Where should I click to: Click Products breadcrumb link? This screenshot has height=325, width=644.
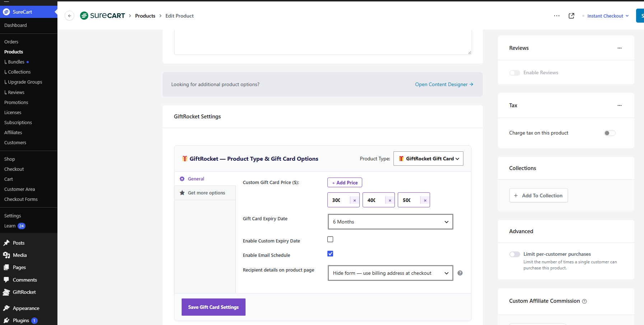click(x=145, y=16)
